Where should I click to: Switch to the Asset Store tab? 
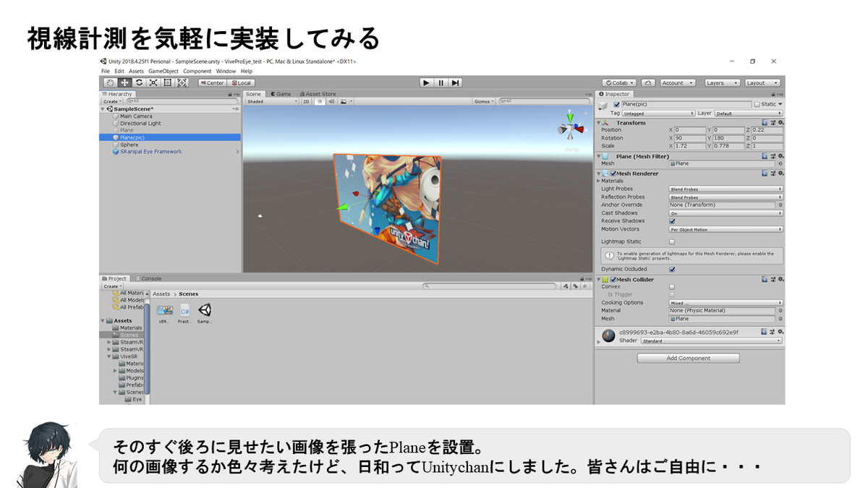coord(317,94)
